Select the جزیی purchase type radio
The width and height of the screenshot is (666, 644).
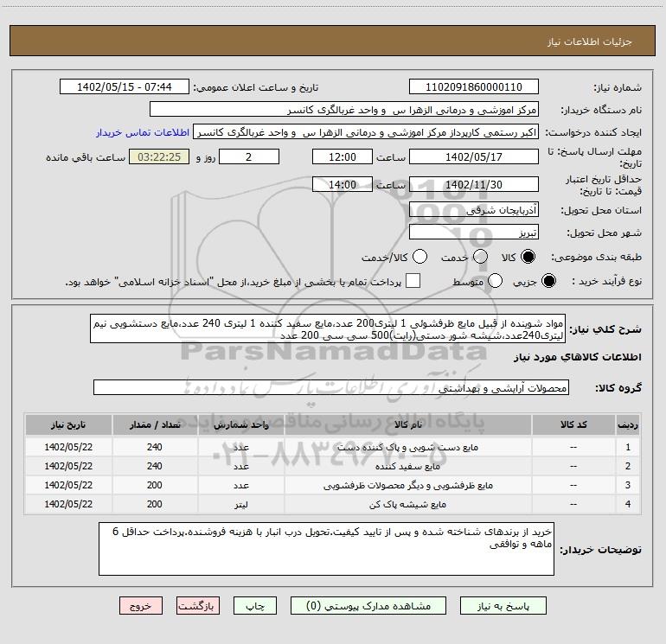(548, 281)
